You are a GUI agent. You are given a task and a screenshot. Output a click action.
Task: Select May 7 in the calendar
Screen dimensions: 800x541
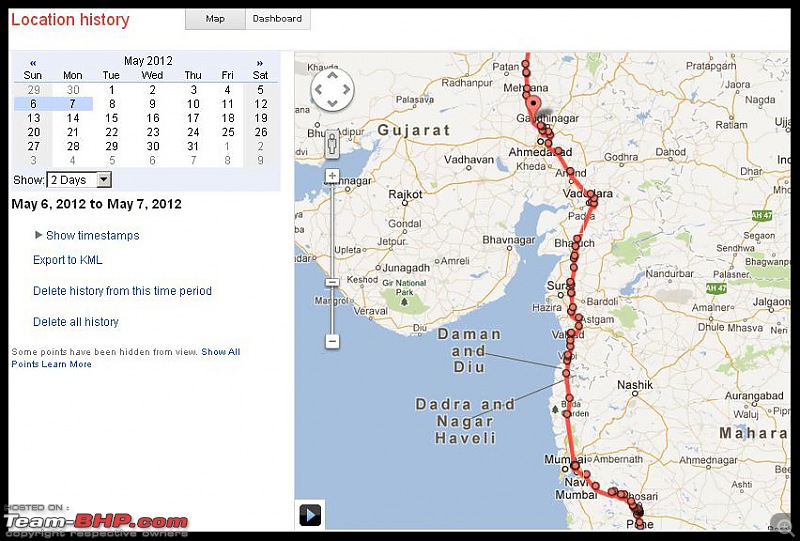tap(72, 104)
